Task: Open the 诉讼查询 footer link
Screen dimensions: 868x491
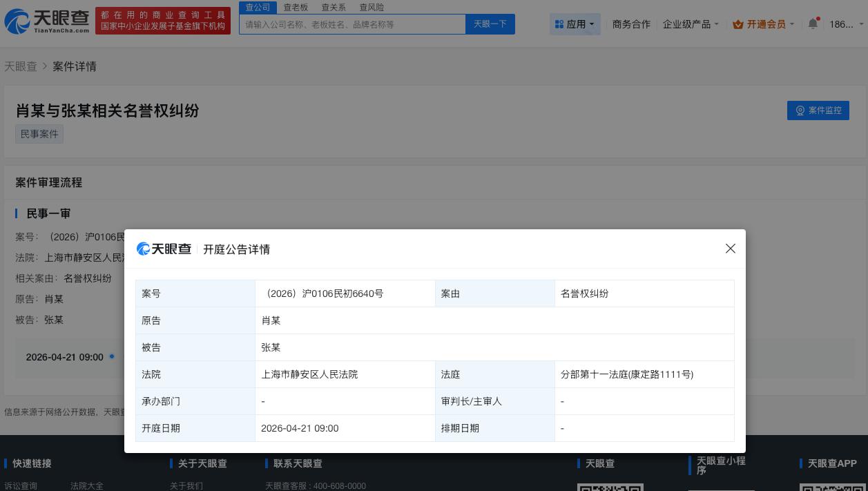Action: coord(21,486)
